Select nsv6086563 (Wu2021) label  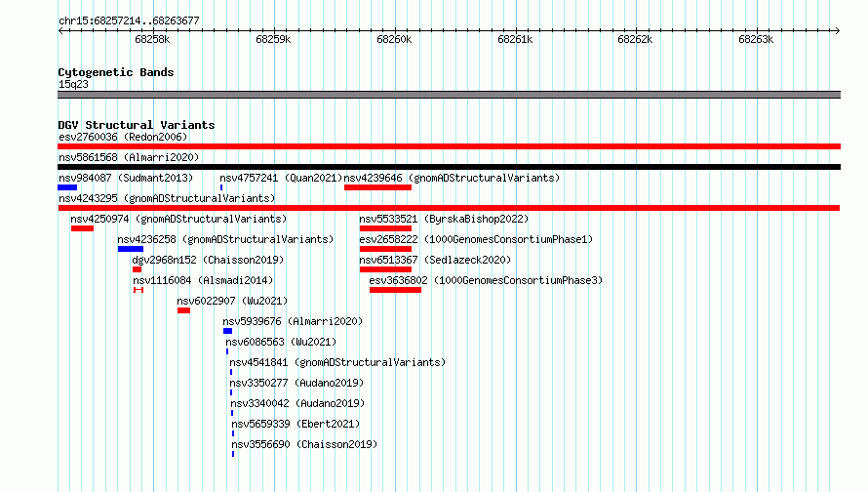coord(281,342)
